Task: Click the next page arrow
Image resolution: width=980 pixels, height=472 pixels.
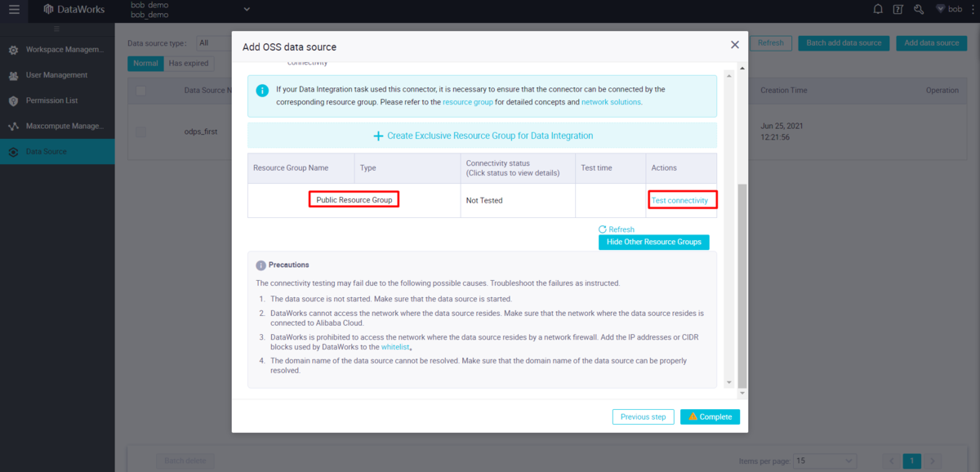Action: (932, 461)
